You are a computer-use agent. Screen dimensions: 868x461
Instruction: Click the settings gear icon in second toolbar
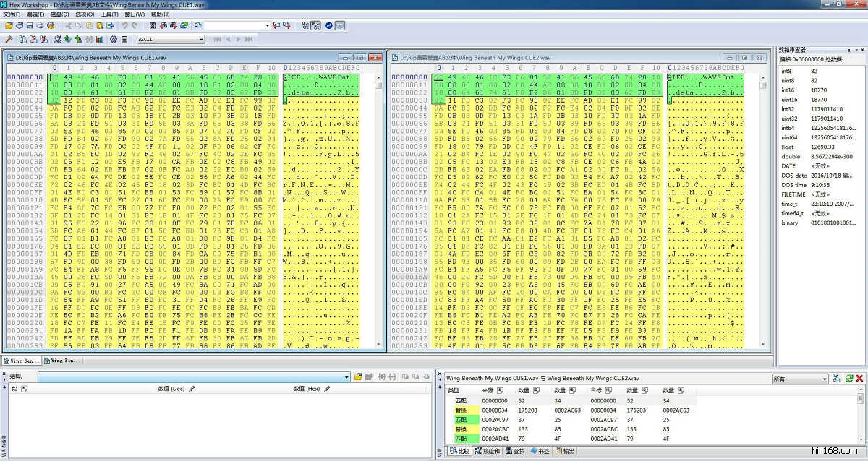(x=113, y=39)
